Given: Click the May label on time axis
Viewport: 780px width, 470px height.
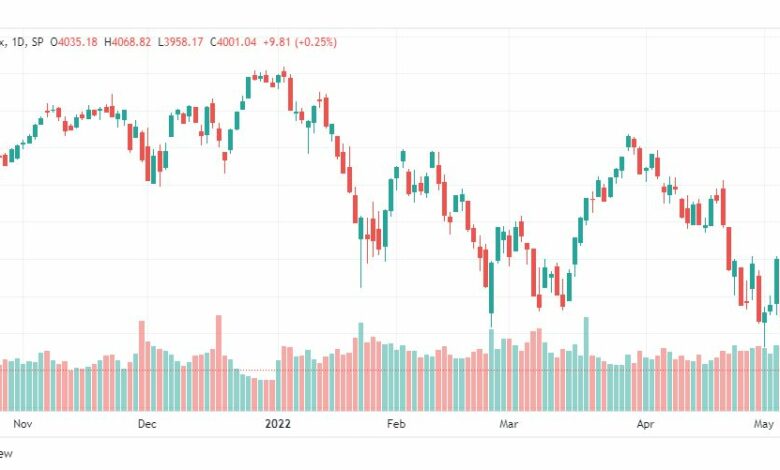Looking at the screenshot, I should [x=764, y=424].
